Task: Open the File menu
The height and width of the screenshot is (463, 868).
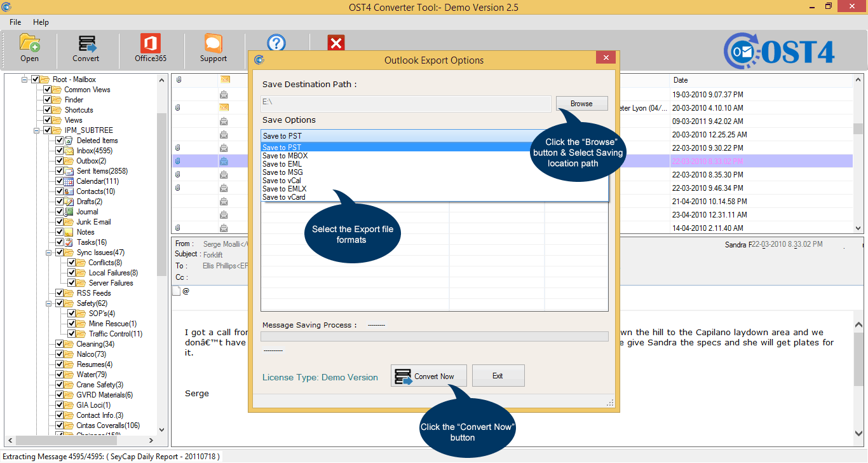Action: (15, 22)
